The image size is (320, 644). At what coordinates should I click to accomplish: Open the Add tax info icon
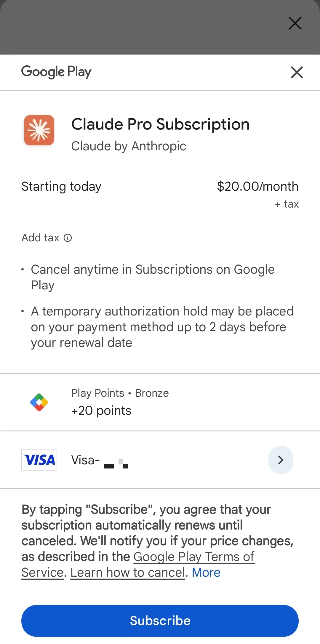[68, 238]
